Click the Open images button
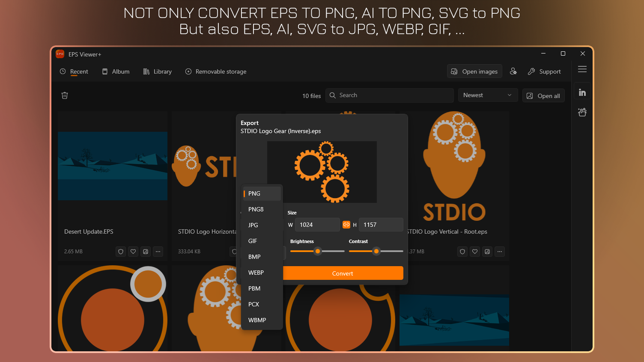644x362 pixels. tap(474, 71)
